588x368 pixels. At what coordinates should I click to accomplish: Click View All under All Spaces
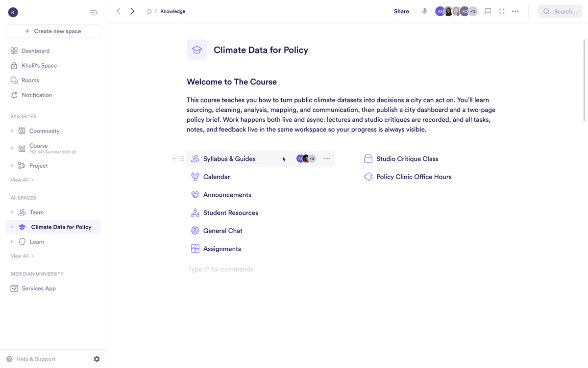point(22,256)
